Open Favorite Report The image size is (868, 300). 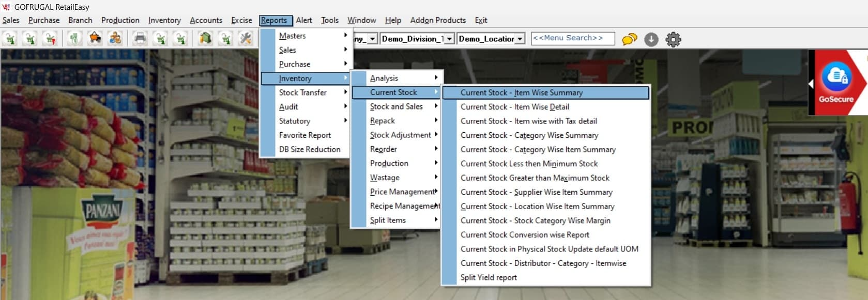[306, 135]
